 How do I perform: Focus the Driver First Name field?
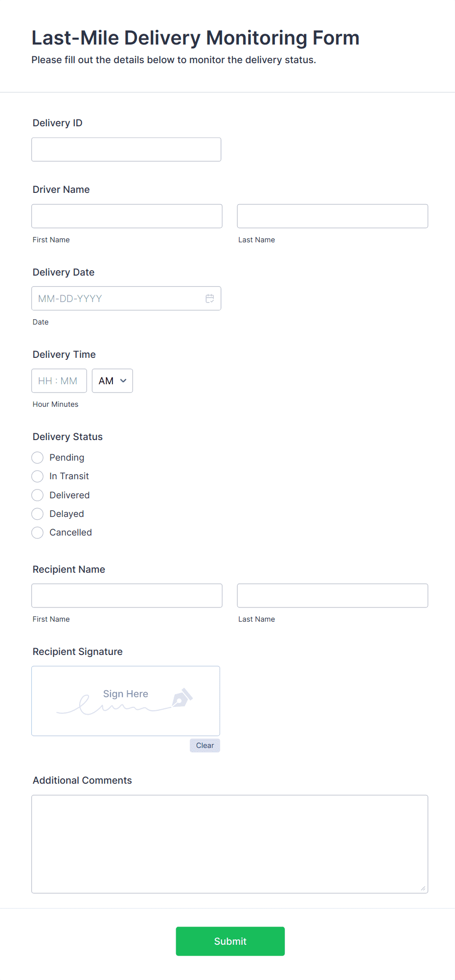pyautogui.click(x=127, y=216)
